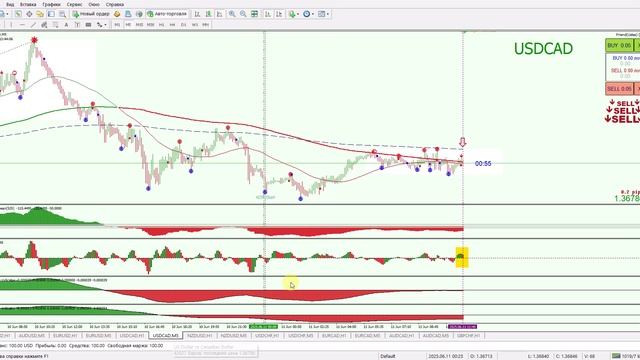Click the Default profile in status bar
Image resolution: width=640 pixels, height=360 pixels.
(x=388, y=356)
